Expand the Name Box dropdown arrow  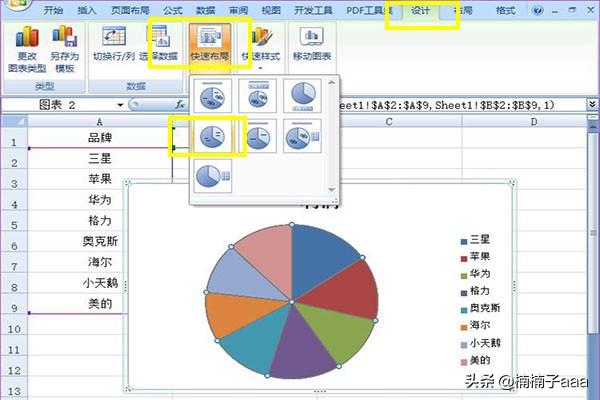tap(120, 105)
